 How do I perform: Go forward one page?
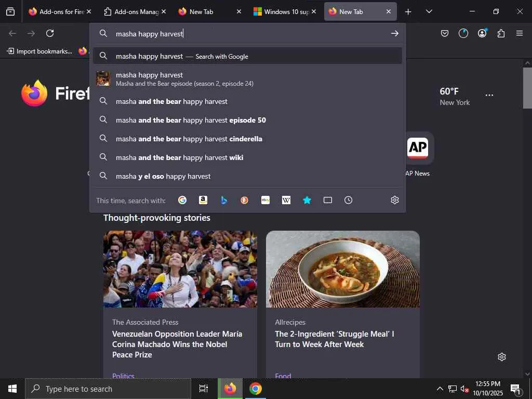[x=31, y=33]
